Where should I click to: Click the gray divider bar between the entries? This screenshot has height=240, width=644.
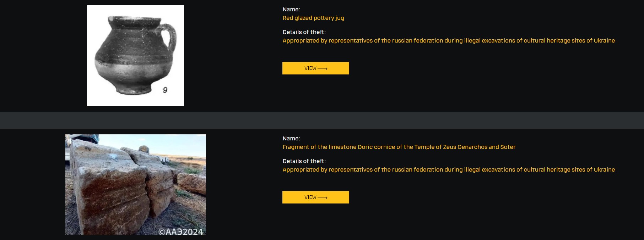coord(322,120)
